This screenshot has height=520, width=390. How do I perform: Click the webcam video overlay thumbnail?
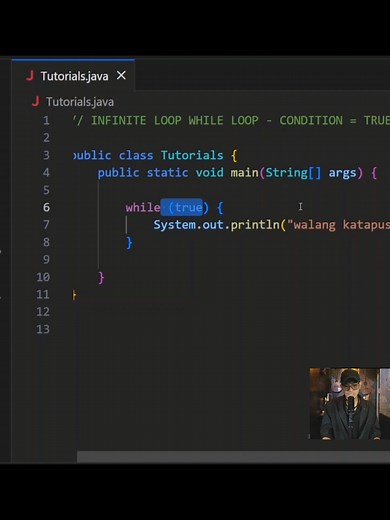coord(350,403)
